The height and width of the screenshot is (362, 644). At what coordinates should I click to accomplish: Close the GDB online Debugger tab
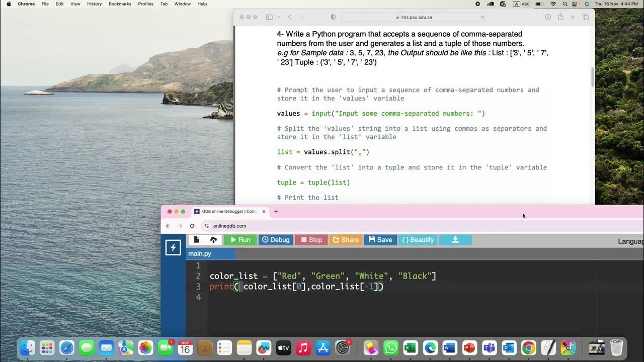coord(264,212)
